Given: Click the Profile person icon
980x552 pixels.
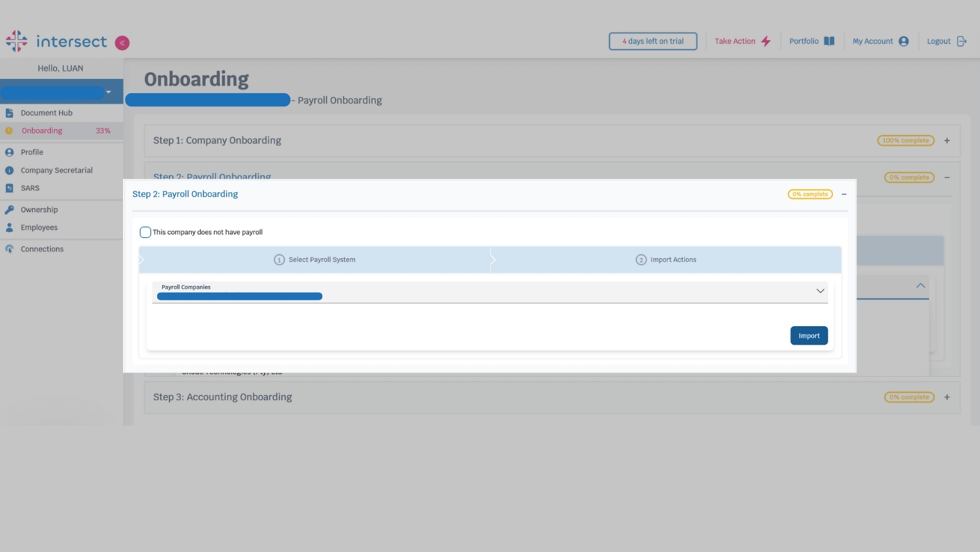Looking at the screenshot, I should (9, 152).
